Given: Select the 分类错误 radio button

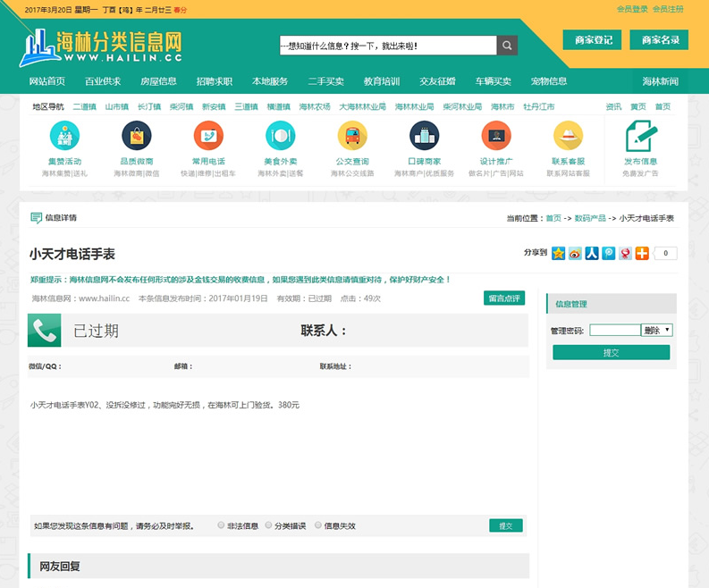Looking at the screenshot, I should (268, 525).
